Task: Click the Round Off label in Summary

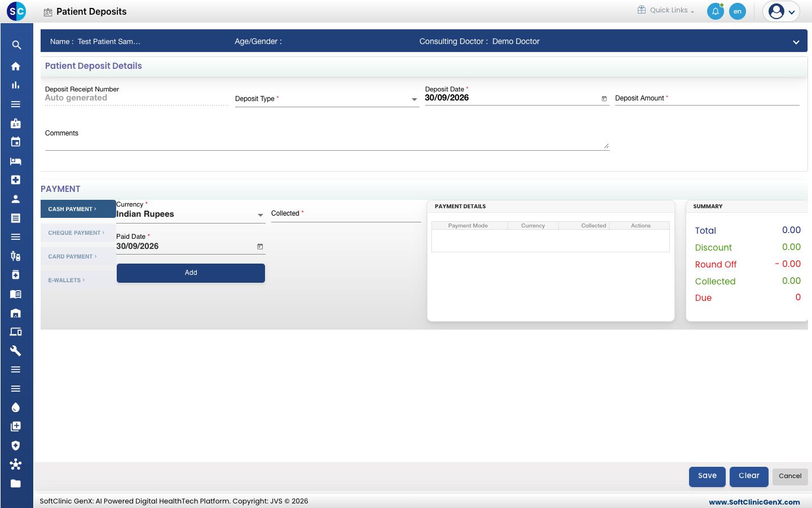Action: [716, 264]
